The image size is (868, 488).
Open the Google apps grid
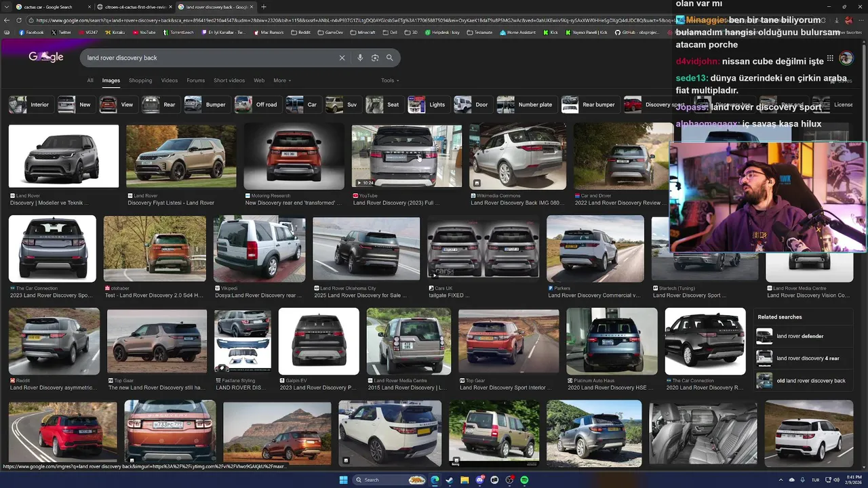[830, 58]
